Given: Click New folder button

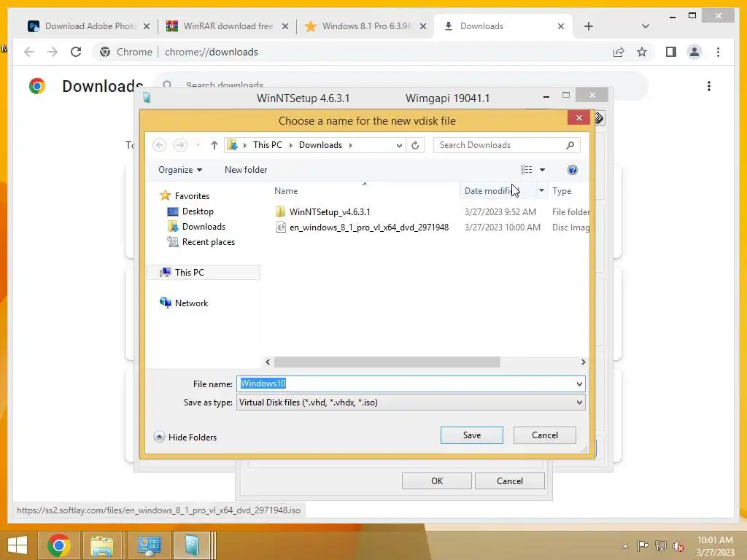Looking at the screenshot, I should [246, 169].
